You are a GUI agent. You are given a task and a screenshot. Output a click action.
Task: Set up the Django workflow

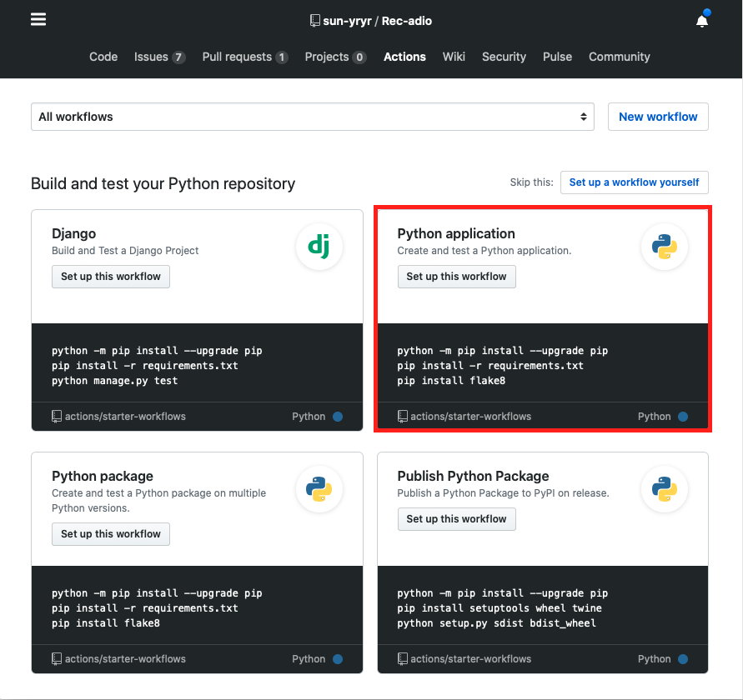click(111, 277)
